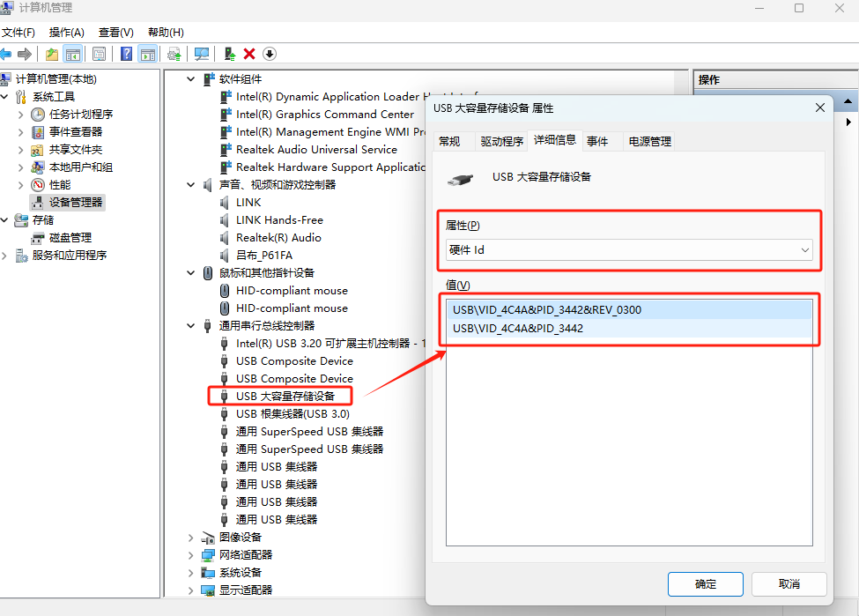The height and width of the screenshot is (616, 859).
Task: Expand the 任务计划程序 node arrow
Action: [21, 114]
